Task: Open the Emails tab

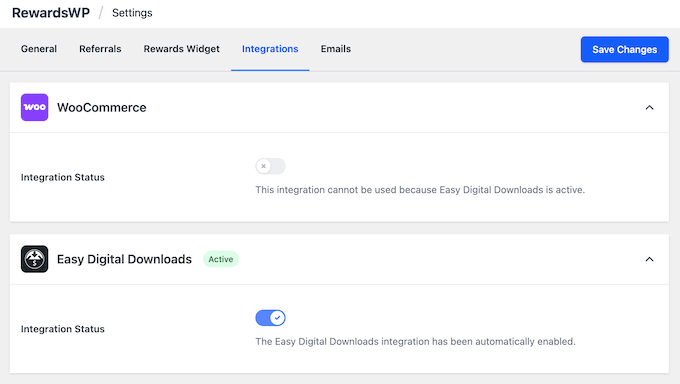Action: click(x=336, y=49)
